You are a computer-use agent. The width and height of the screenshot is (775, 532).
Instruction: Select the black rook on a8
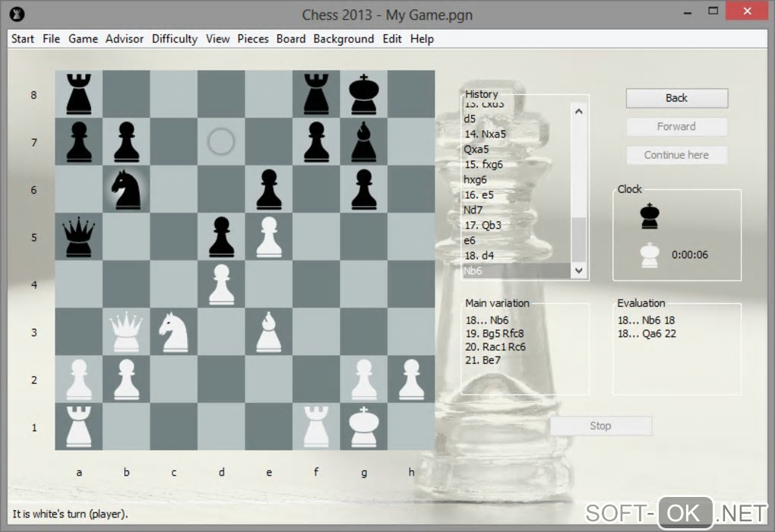(79, 94)
